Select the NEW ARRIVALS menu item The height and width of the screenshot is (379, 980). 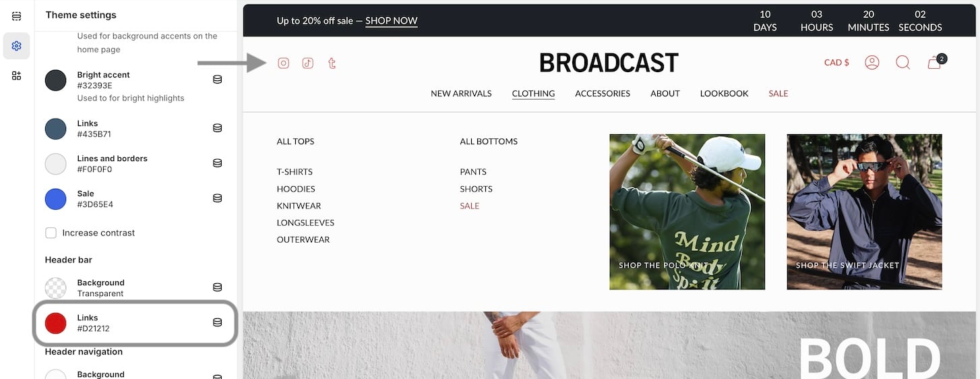point(461,94)
